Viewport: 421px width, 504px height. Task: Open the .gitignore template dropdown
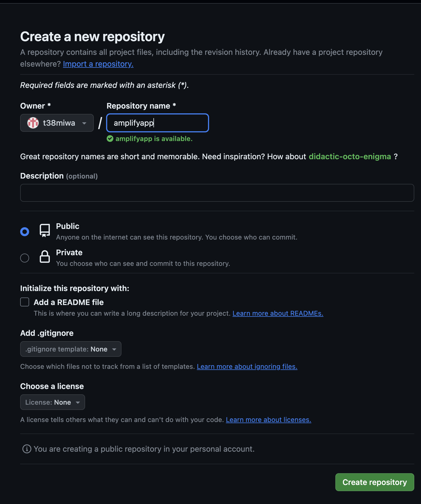(x=70, y=349)
